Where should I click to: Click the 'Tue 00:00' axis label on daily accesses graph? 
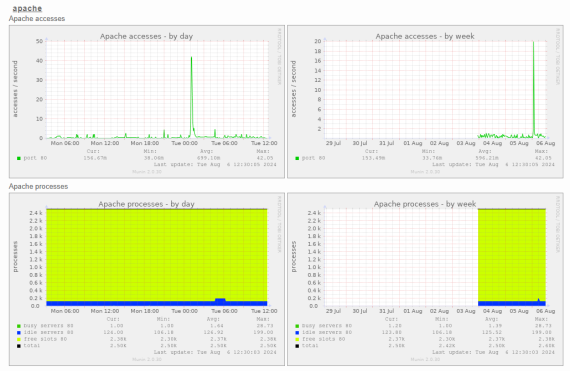coord(184,143)
